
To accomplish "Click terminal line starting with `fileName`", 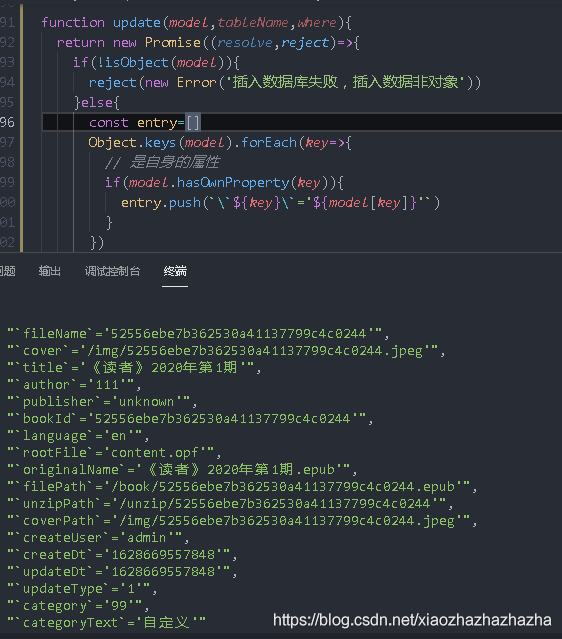I will tap(198, 334).
